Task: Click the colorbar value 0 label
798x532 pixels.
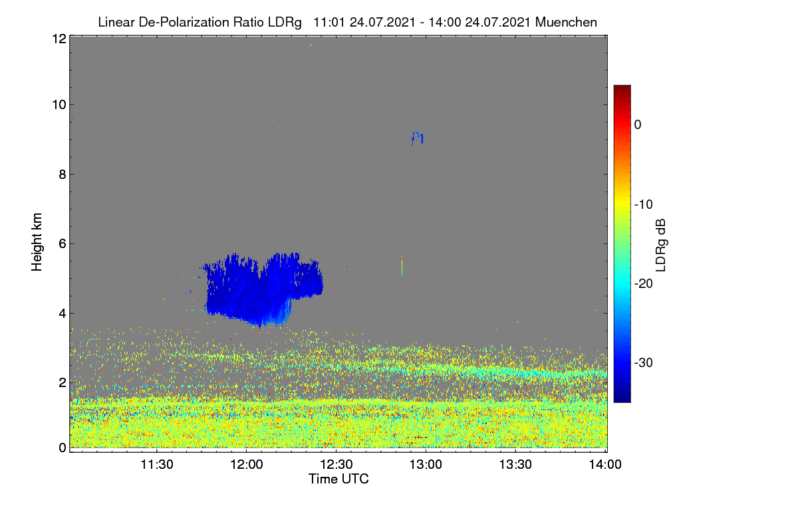Action: click(x=638, y=125)
